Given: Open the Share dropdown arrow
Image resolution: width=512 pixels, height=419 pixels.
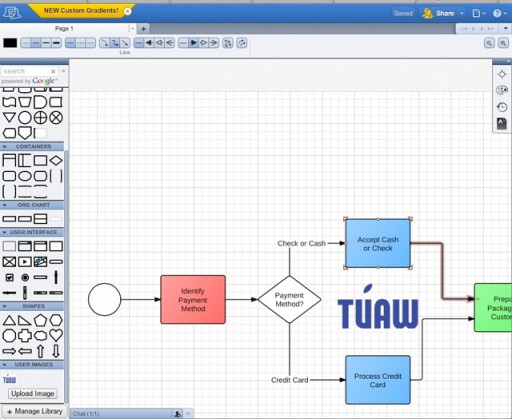Looking at the screenshot, I should coord(462,13).
